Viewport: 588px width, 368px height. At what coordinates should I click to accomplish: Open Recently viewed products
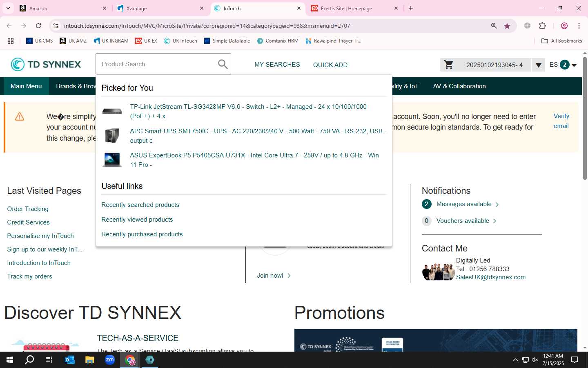pos(137,220)
